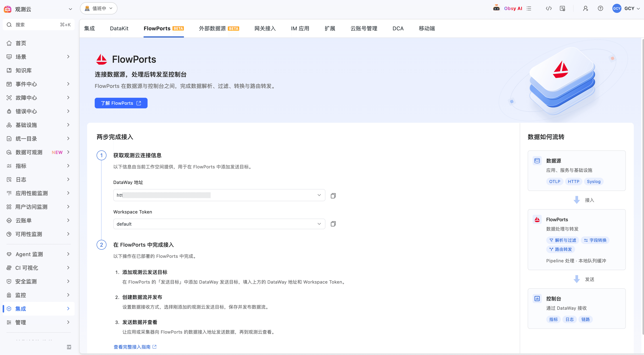Click the invite member icon
The image size is (644, 355).
585,9
